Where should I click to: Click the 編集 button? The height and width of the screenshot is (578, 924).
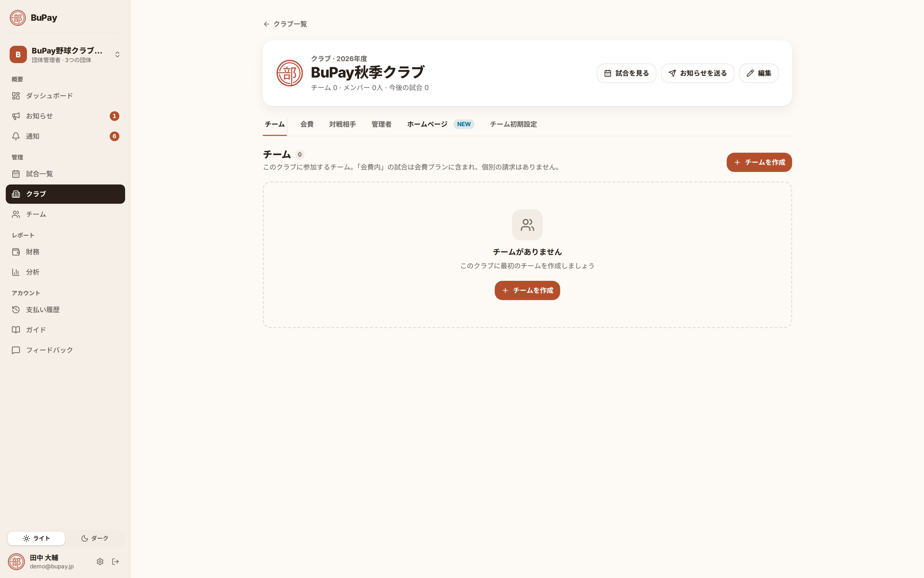point(759,73)
